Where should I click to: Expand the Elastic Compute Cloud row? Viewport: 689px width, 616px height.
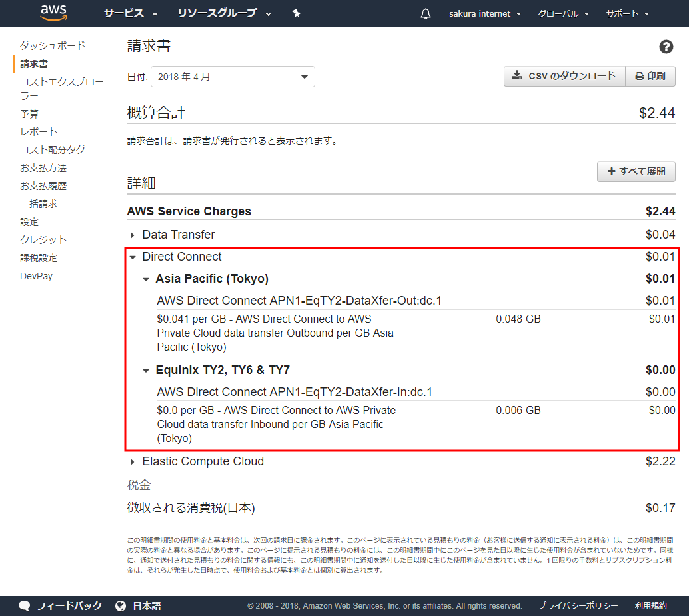click(x=133, y=461)
